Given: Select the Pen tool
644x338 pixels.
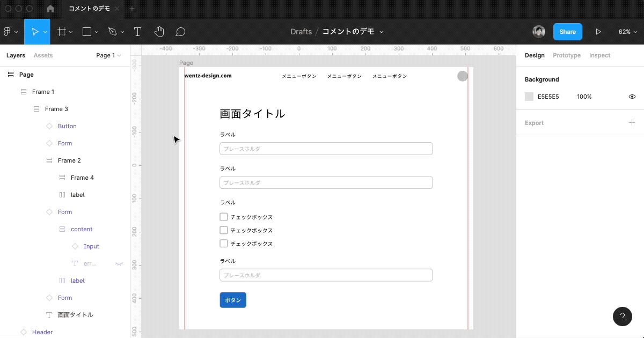Looking at the screenshot, I should (112, 32).
